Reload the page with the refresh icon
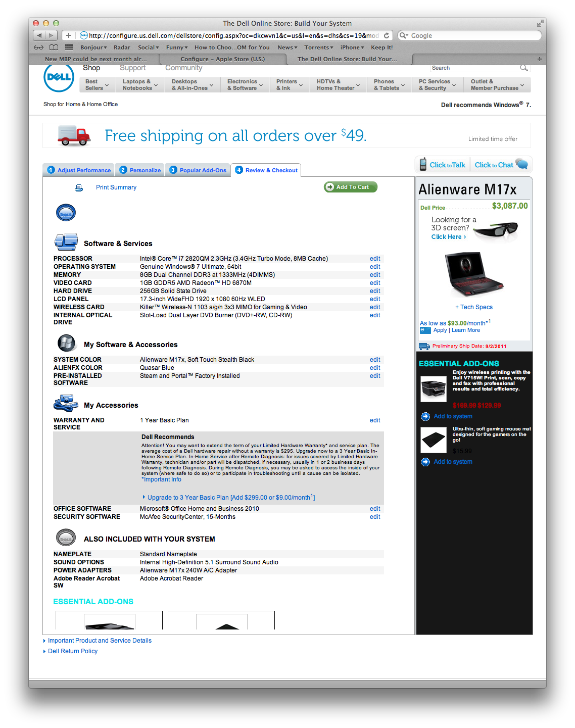This screenshot has width=575, height=728. click(x=387, y=35)
